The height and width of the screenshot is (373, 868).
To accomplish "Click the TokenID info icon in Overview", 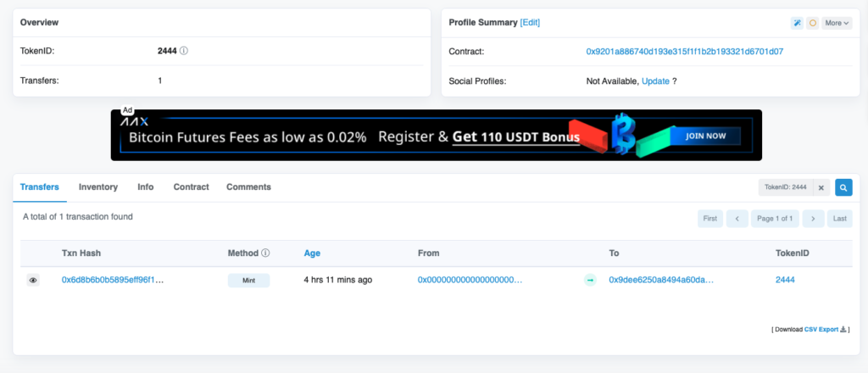I will 184,51.
